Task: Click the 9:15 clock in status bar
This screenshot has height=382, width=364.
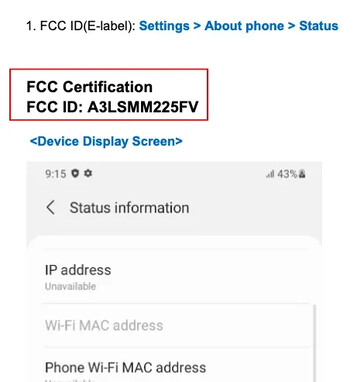Action: coord(55,174)
